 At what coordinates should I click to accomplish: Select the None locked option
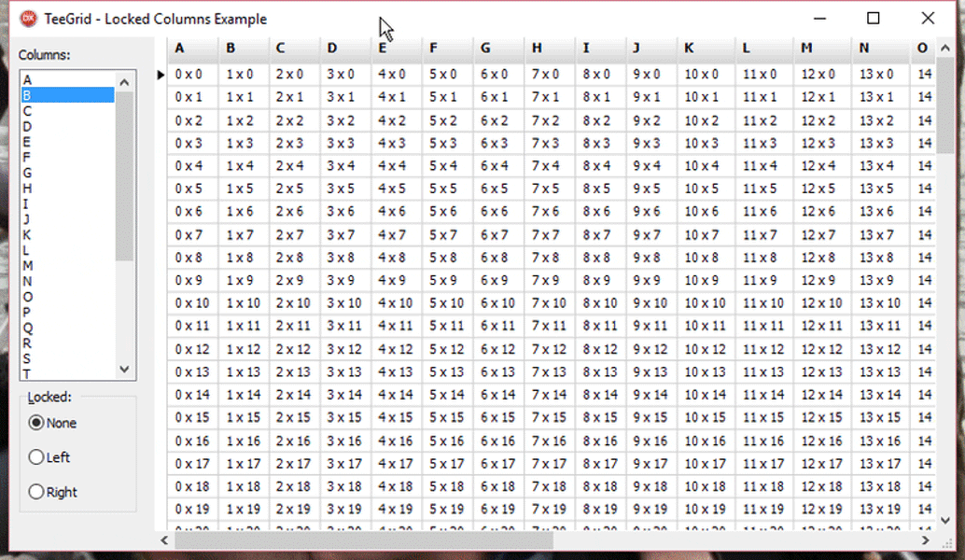point(52,423)
